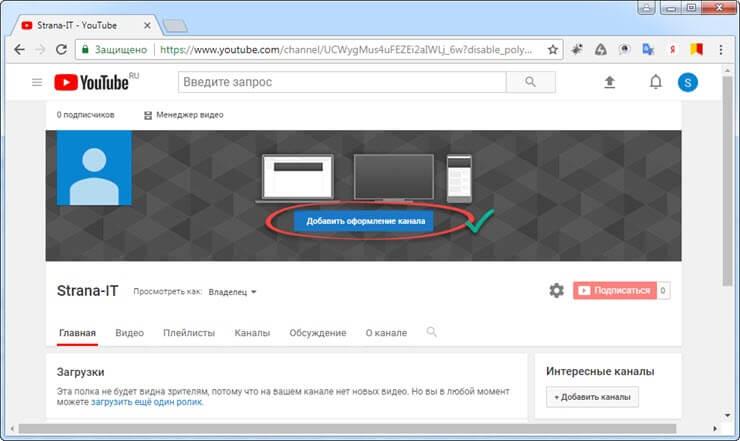The height and width of the screenshot is (441, 740).
Task: Switch to the Главная tab
Action: coord(77,333)
